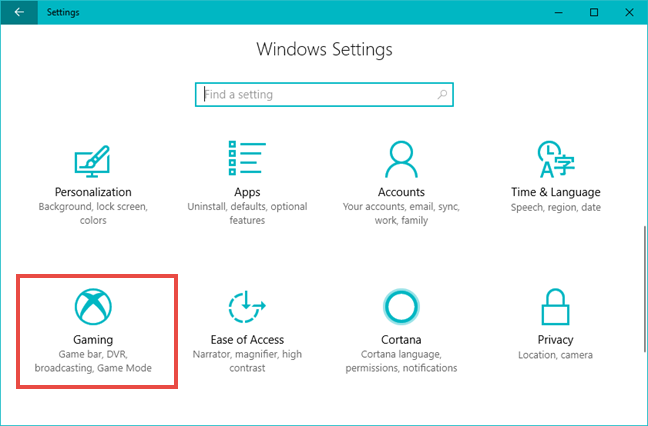
Task: Maximize the Settings window
Action: point(594,12)
